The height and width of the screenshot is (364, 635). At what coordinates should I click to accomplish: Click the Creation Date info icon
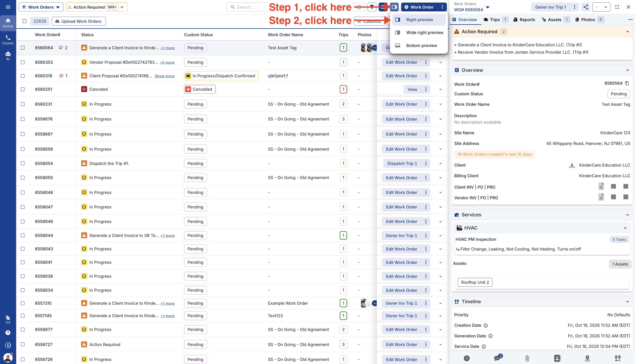pyautogui.click(x=485, y=325)
